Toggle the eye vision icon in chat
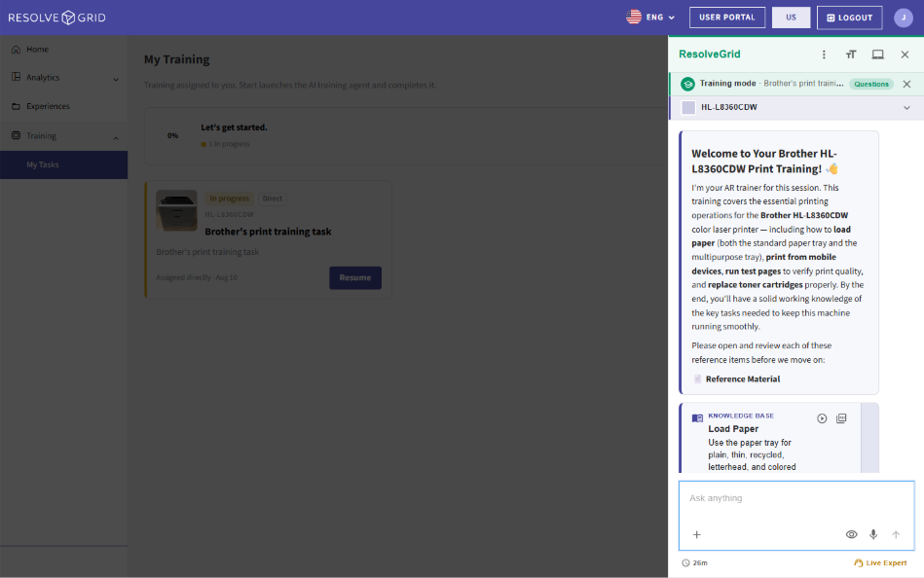 pos(851,535)
